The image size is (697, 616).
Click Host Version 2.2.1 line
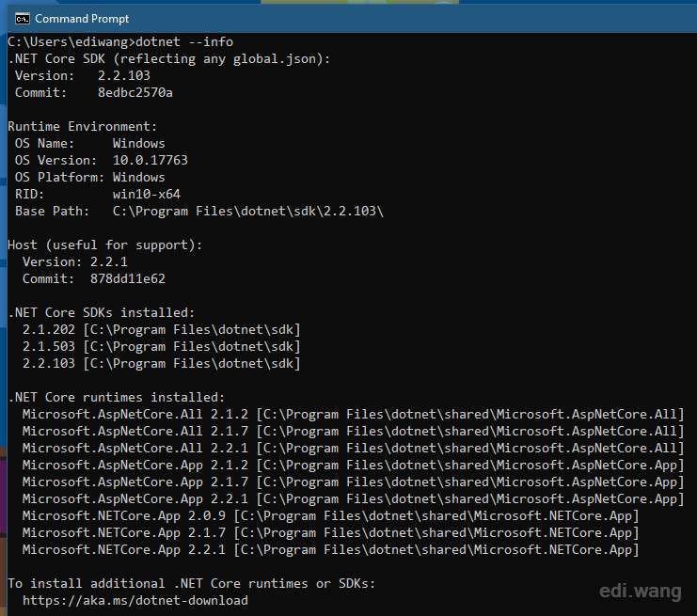pos(75,261)
